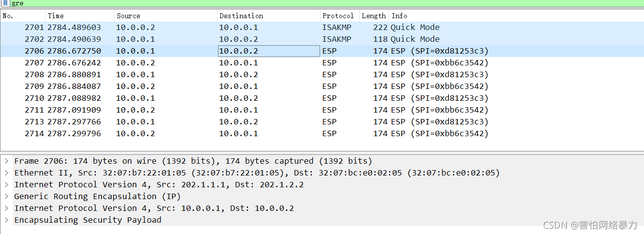Click source 10.0.0.1 of packet 2702
This screenshot has height=234, width=644.
tap(135, 39)
